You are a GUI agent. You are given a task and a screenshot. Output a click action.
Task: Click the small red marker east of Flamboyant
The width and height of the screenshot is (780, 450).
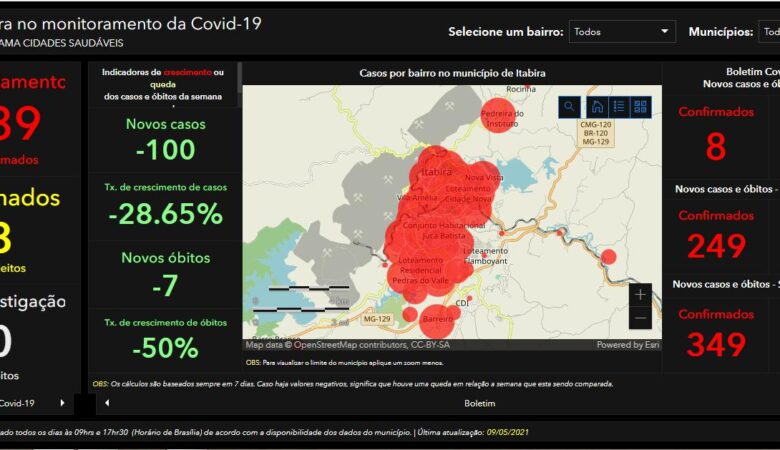click(x=608, y=257)
